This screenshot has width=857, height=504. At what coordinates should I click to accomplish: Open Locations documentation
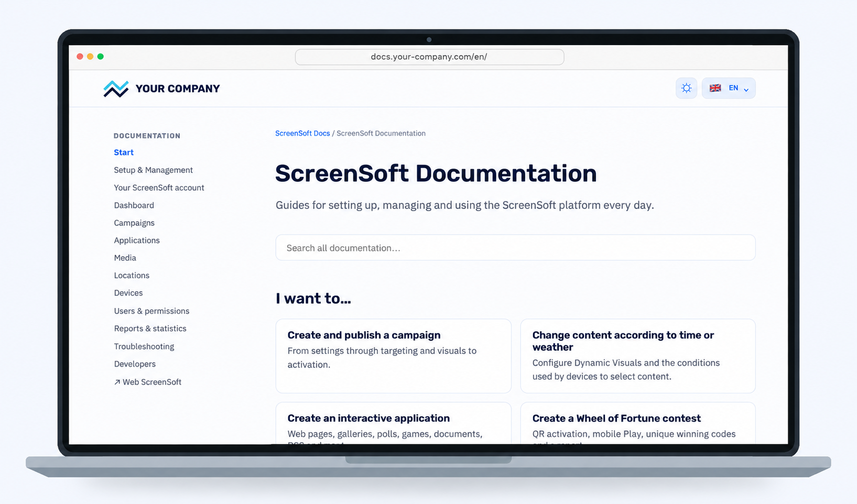(x=132, y=276)
